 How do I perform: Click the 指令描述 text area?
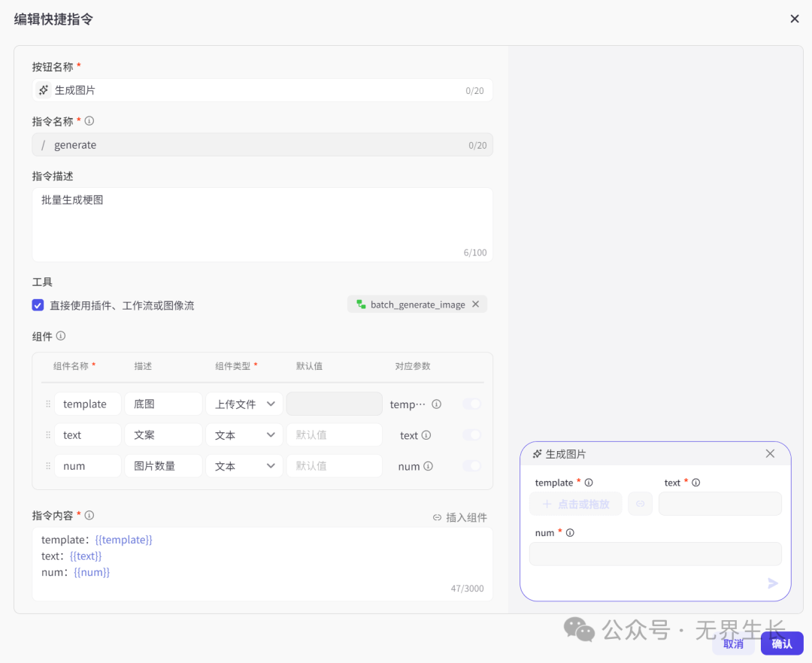point(262,224)
